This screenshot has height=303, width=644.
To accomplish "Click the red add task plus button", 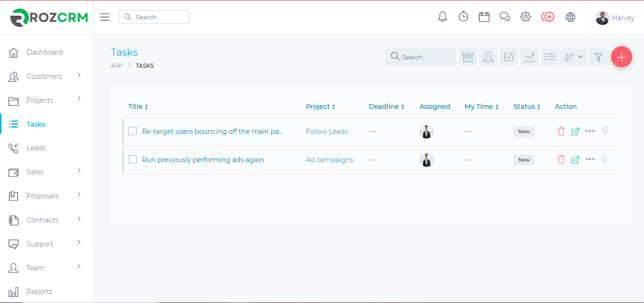I will point(621,57).
